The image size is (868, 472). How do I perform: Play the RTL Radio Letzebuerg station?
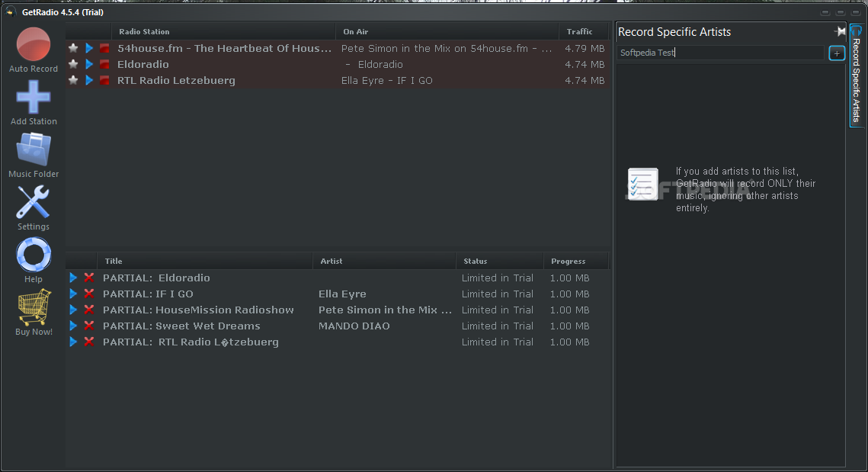tap(89, 80)
